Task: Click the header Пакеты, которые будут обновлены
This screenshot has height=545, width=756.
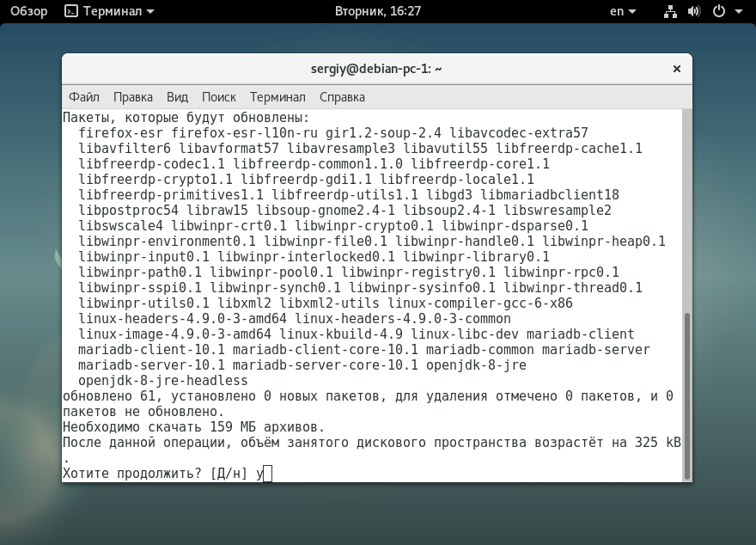Action: click(x=186, y=118)
